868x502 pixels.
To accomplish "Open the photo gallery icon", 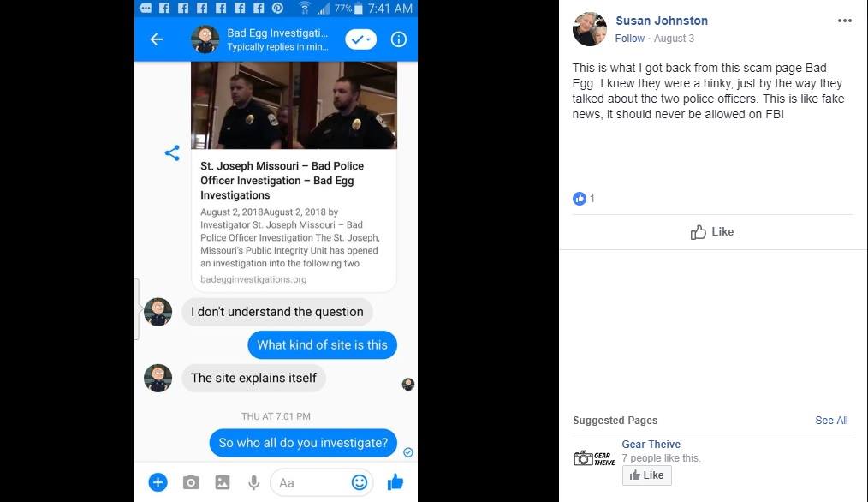I will 223,482.
